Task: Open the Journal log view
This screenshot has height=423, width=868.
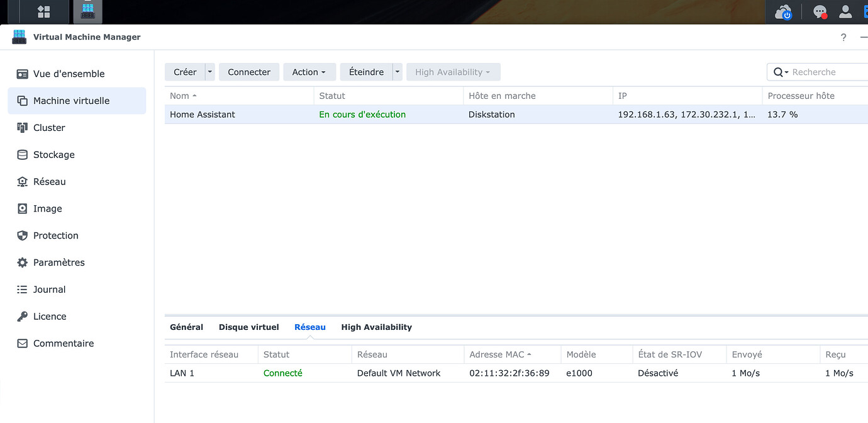Action: (49, 289)
